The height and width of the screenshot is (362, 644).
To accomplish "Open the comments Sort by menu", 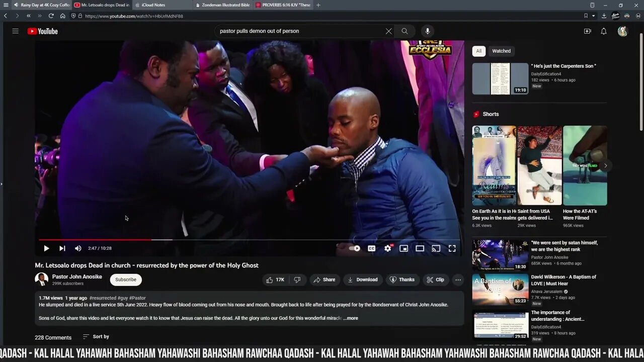I will 96,337.
